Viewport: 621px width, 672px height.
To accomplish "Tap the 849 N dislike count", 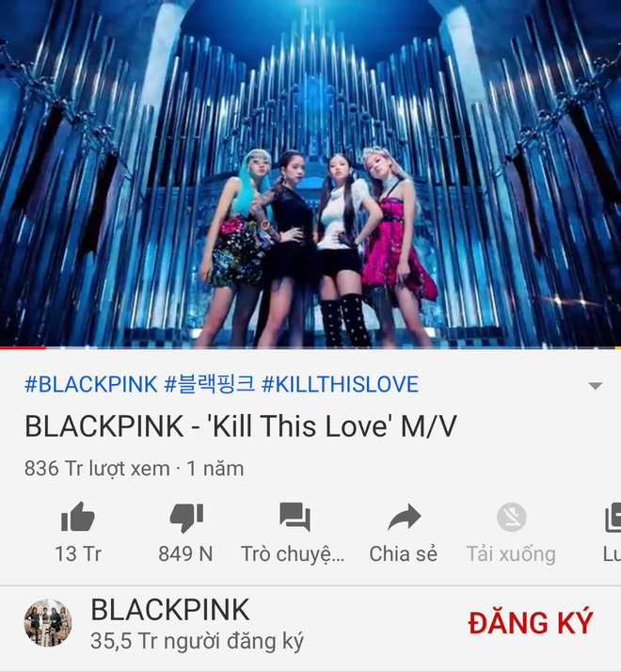I will pos(185,553).
